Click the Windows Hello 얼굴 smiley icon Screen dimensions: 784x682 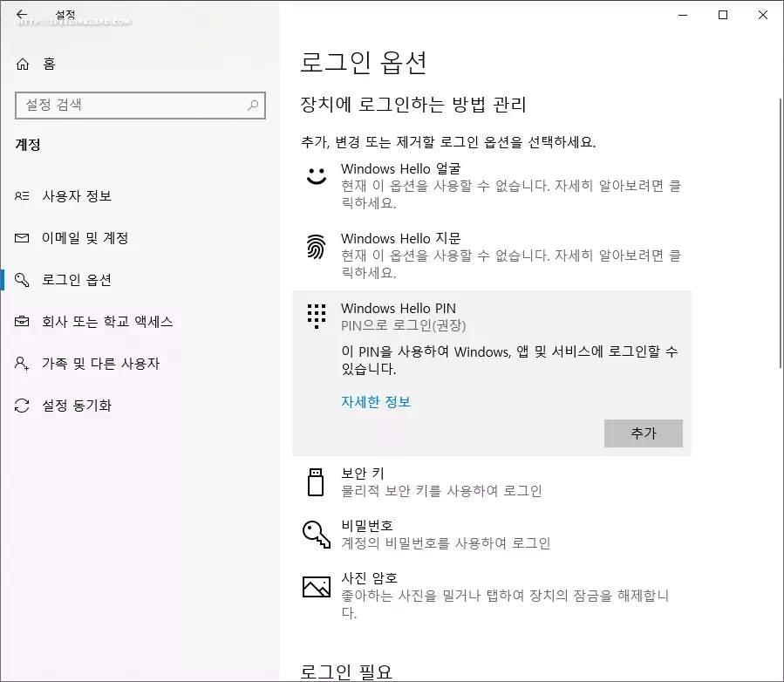tap(317, 176)
